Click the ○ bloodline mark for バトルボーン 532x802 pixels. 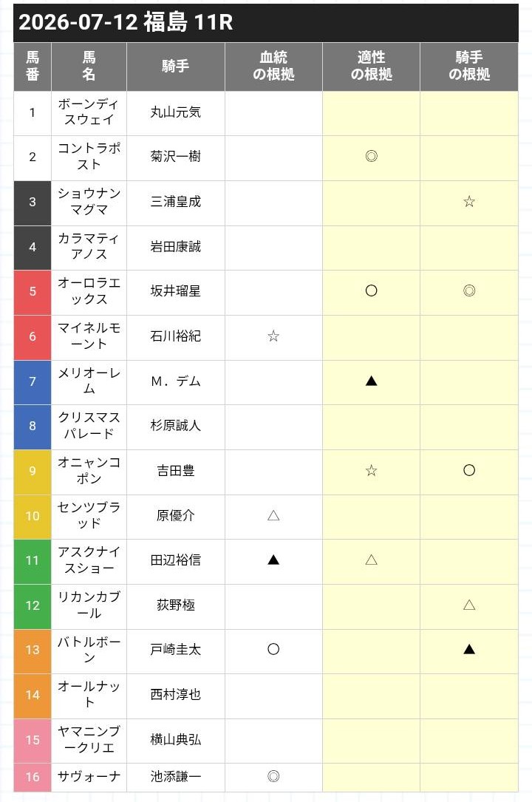pos(273,649)
